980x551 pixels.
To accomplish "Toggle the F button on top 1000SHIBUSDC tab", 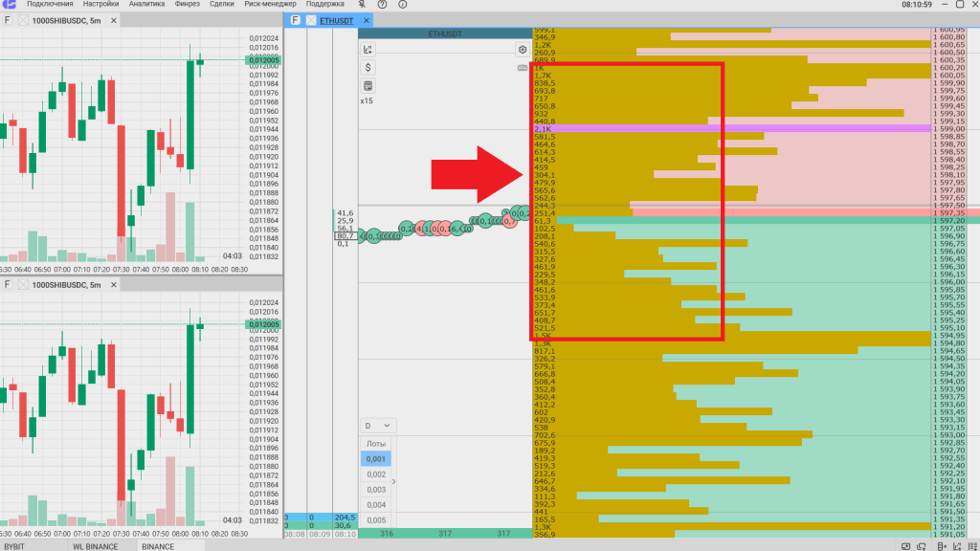I will pos(8,19).
